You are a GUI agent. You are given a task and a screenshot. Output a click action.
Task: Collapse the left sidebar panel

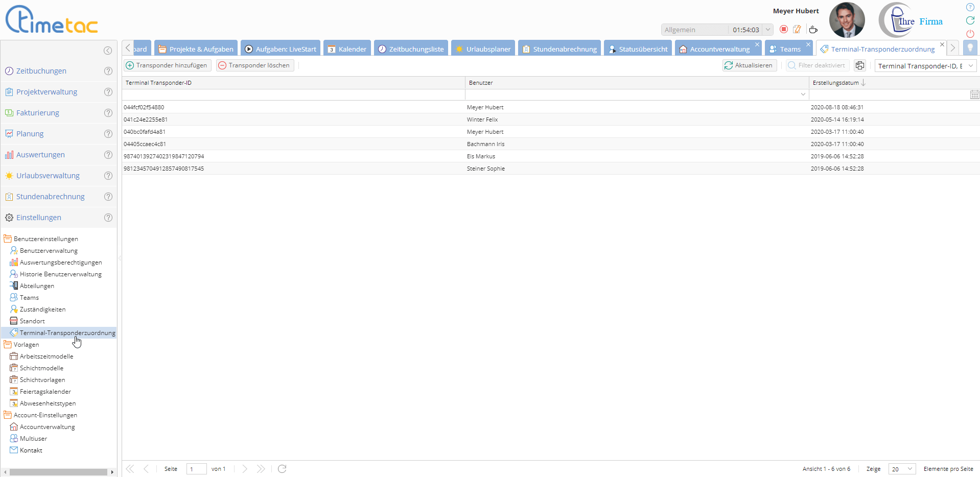[108, 50]
